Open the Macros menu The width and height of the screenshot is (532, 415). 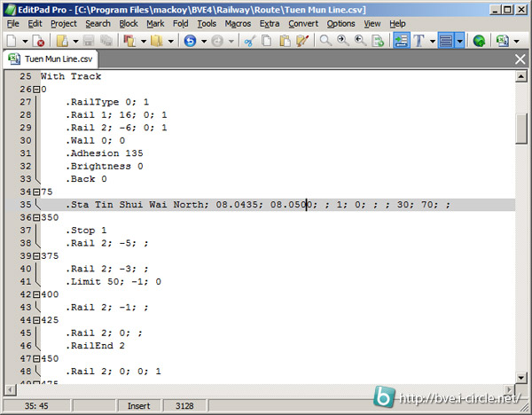[x=238, y=23]
